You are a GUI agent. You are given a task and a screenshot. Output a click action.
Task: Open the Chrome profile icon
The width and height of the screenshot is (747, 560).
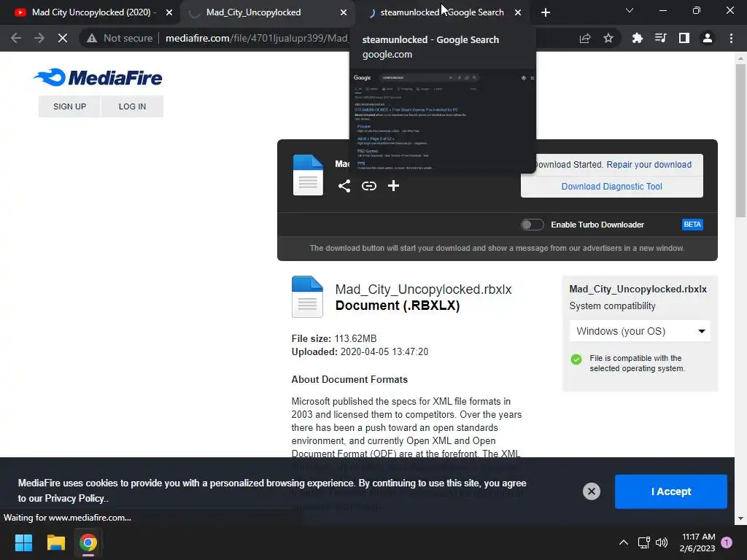pos(708,38)
